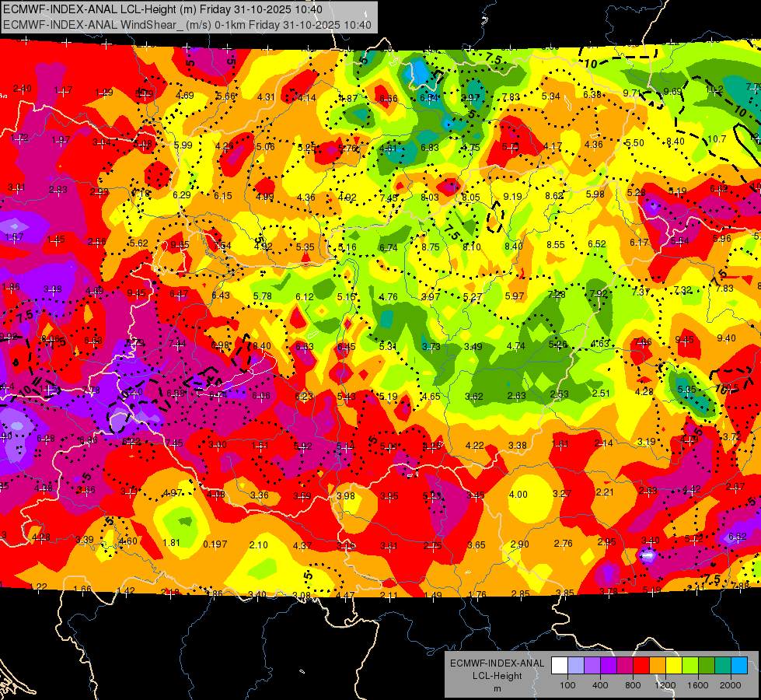Click the legend tick label 400
The height and width of the screenshot is (700, 761).
point(600,685)
